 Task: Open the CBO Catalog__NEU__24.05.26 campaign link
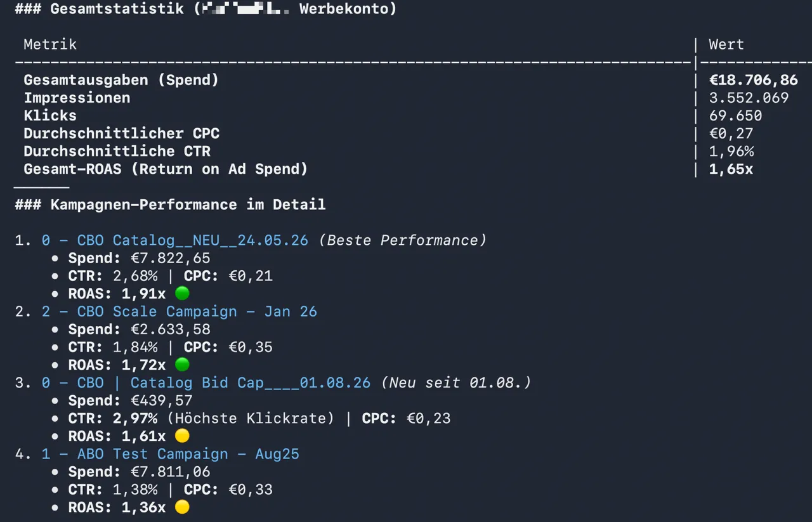(175, 240)
